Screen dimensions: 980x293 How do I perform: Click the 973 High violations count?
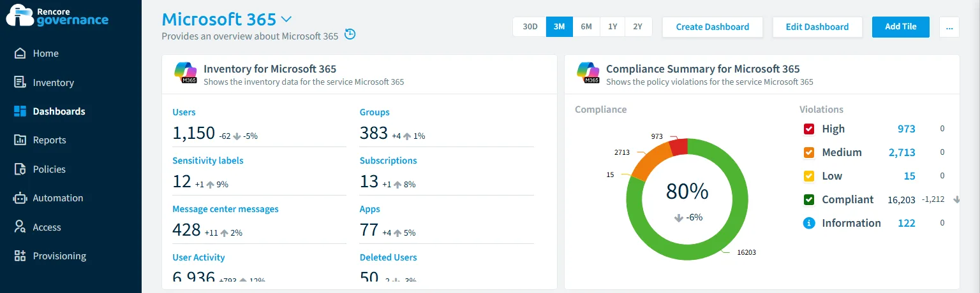tap(906, 129)
